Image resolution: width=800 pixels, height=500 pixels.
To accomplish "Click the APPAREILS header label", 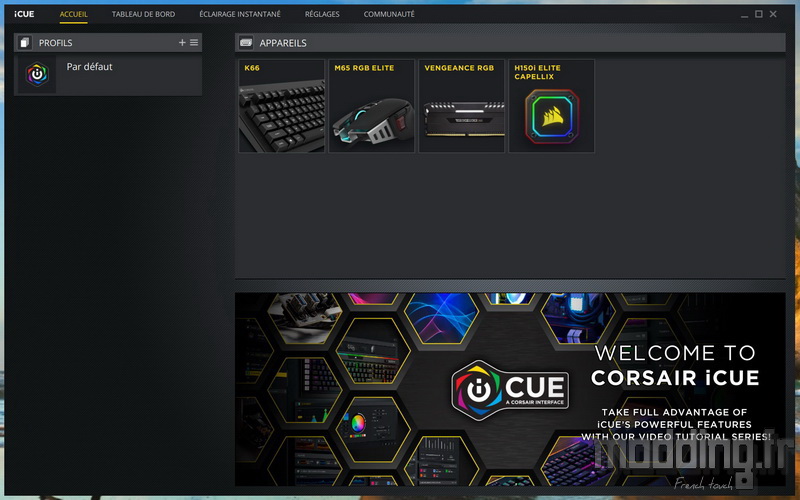I will tap(283, 43).
